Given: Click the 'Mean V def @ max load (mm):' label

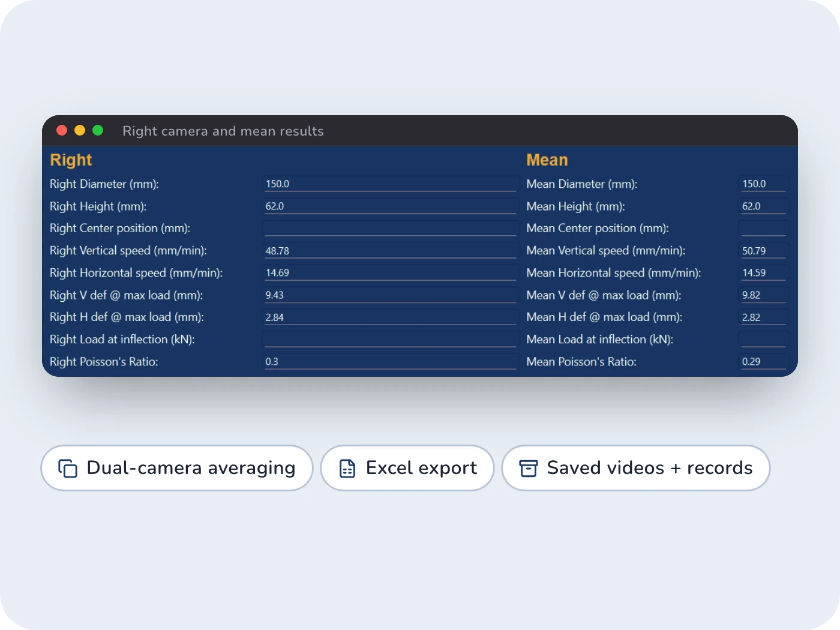Looking at the screenshot, I should click(x=604, y=295).
